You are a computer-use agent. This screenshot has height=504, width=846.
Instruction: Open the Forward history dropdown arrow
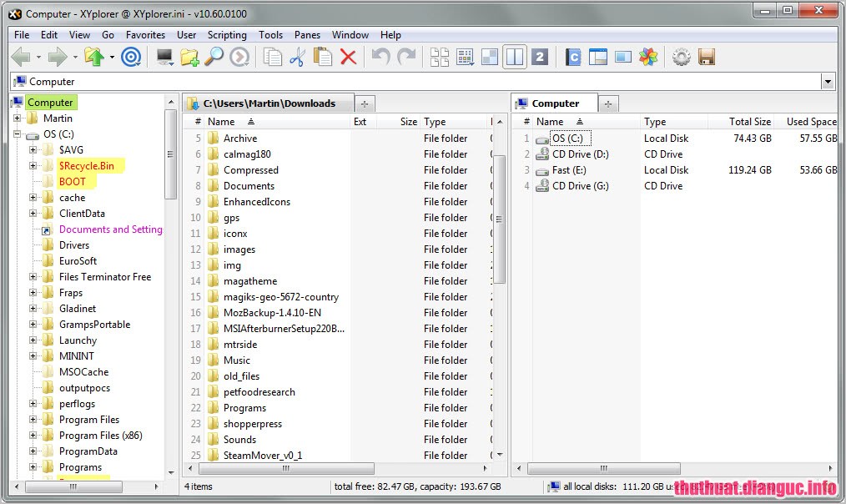[x=75, y=57]
